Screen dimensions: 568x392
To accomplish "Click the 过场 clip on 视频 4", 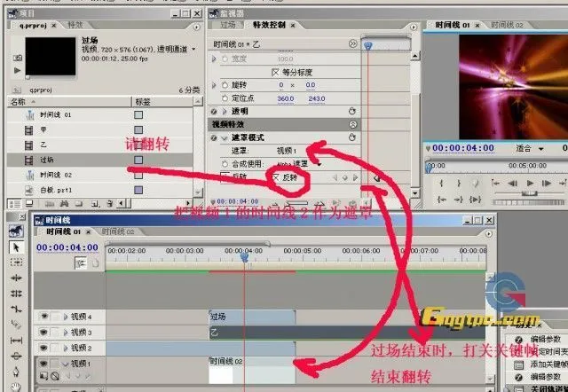I will [247, 316].
